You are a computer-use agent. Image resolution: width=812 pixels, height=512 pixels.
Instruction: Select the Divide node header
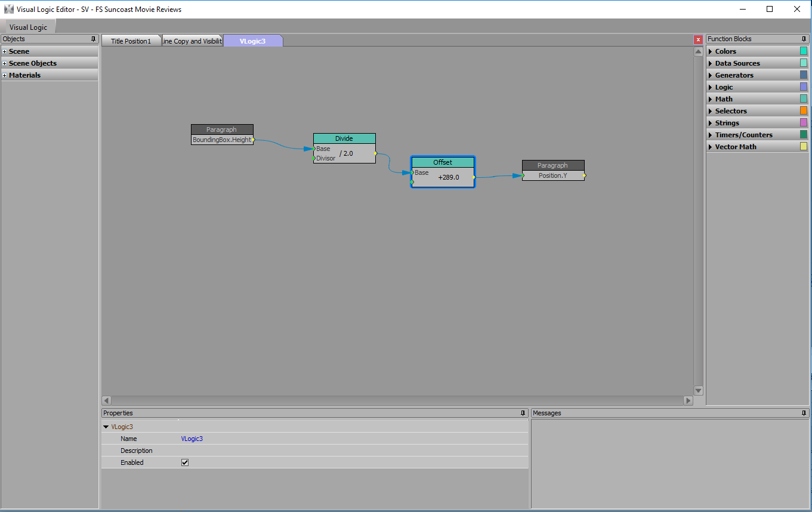pos(344,138)
